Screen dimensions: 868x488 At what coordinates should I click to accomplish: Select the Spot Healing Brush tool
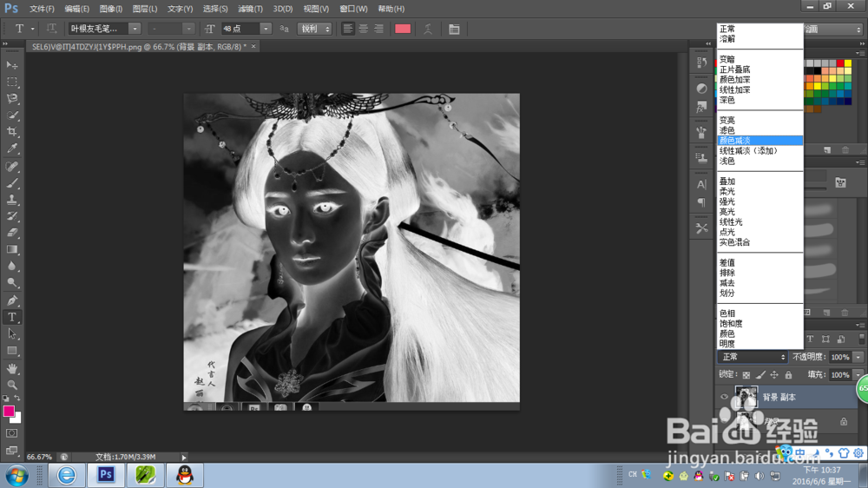click(x=11, y=167)
